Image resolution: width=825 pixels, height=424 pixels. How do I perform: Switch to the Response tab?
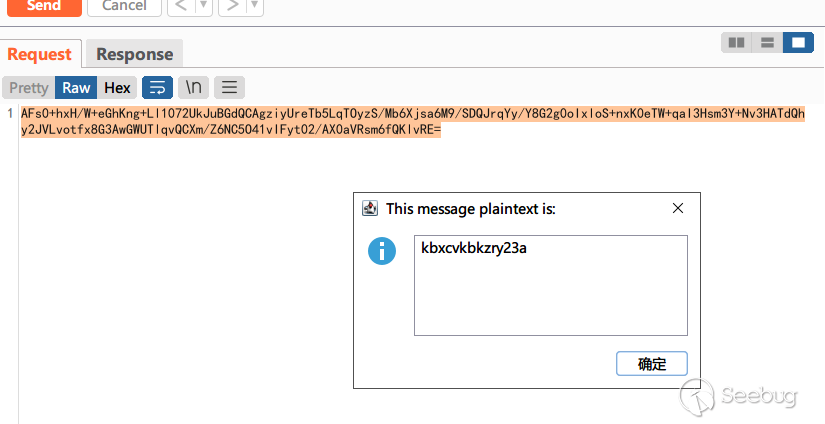pyautogui.click(x=134, y=54)
